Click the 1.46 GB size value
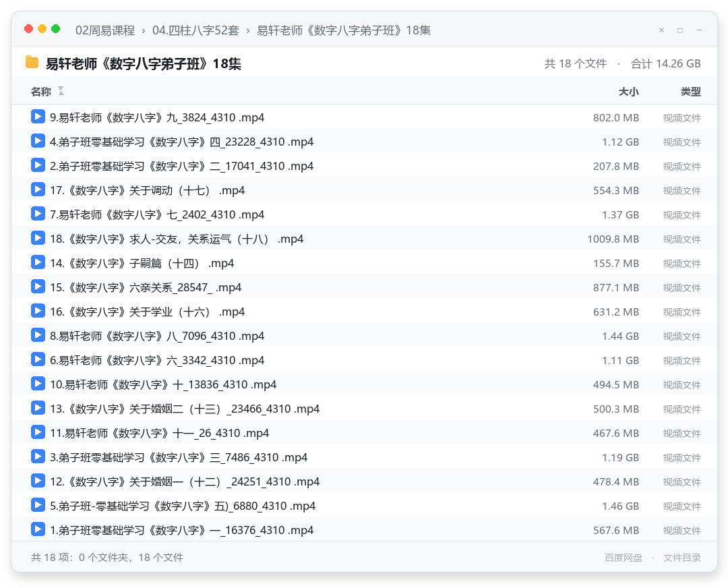This screenshot has width=728, height=588. click(620, 506)
